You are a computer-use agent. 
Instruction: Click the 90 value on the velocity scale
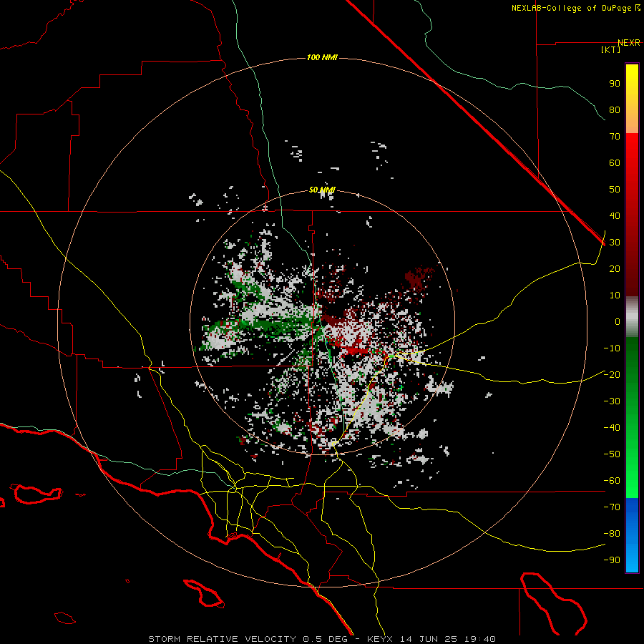615,84
